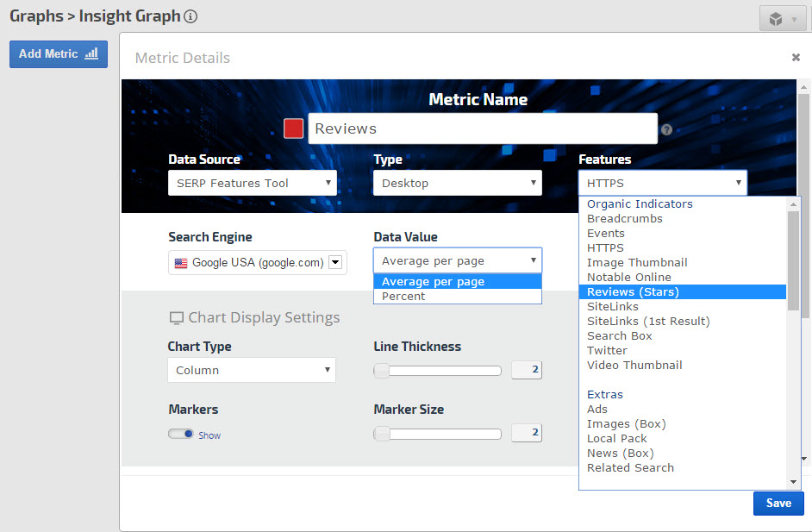Image resolution: width=812 pixels, height=532 pixels.
Task: Click the Add Metric button
Action: [59, 53]
